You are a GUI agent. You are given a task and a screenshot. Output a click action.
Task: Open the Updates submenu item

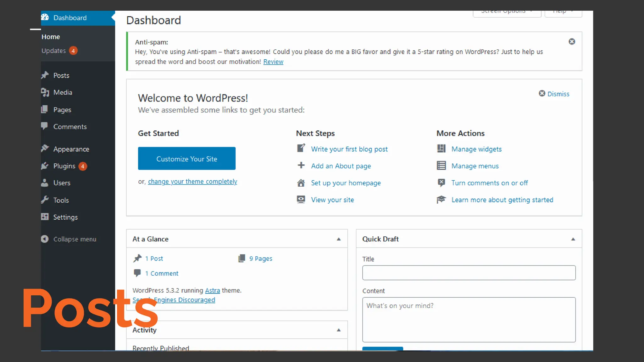tap(54, 51)
